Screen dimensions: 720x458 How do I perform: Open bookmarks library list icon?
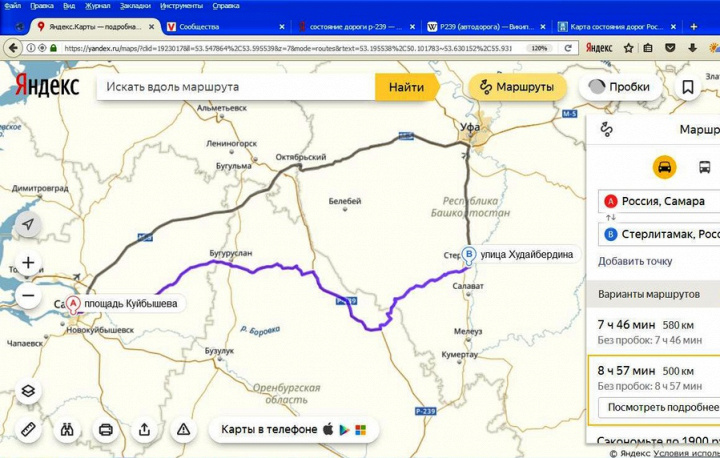click(648, 48)
